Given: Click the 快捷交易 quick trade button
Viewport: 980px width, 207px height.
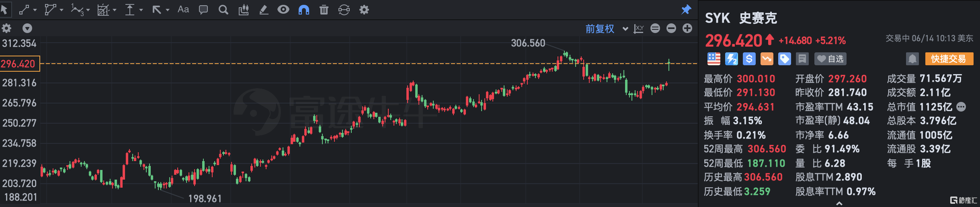Looking at the screenshot, I should coord(949,59).
